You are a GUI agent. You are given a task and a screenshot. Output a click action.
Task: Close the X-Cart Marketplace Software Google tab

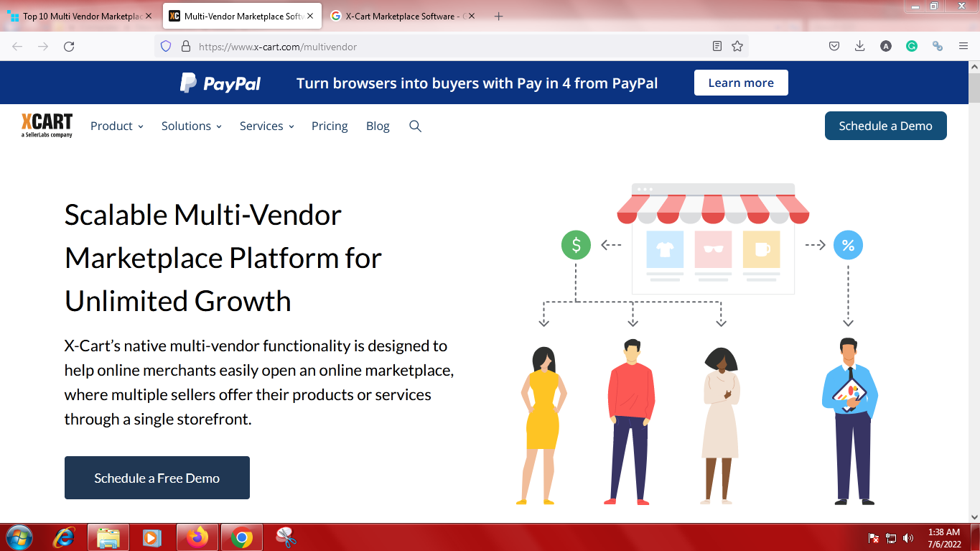tap(471, 16)
